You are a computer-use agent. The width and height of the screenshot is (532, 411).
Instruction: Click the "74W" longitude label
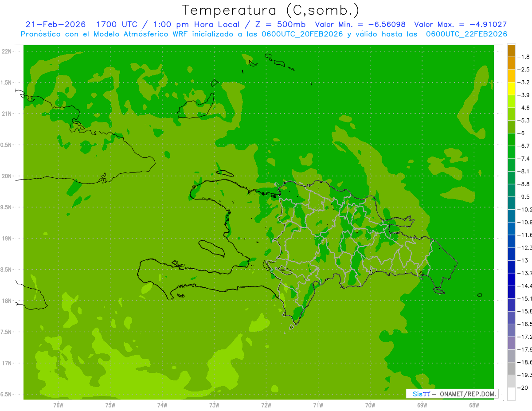[x=162, y=405]
